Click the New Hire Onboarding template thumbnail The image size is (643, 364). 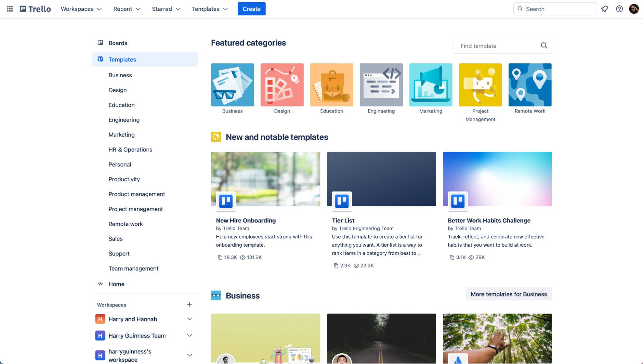click(x=265, y=179)
